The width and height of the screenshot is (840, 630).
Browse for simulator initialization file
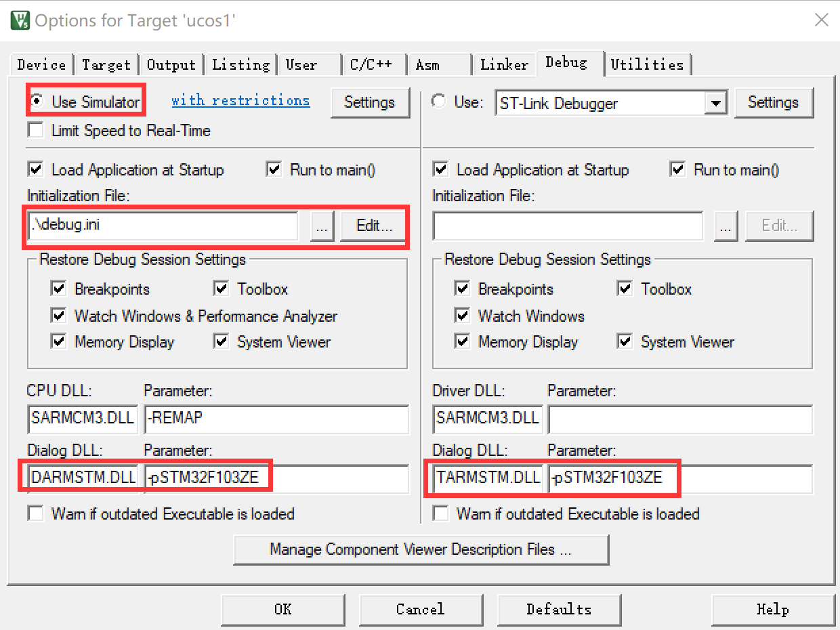(322, 226)
